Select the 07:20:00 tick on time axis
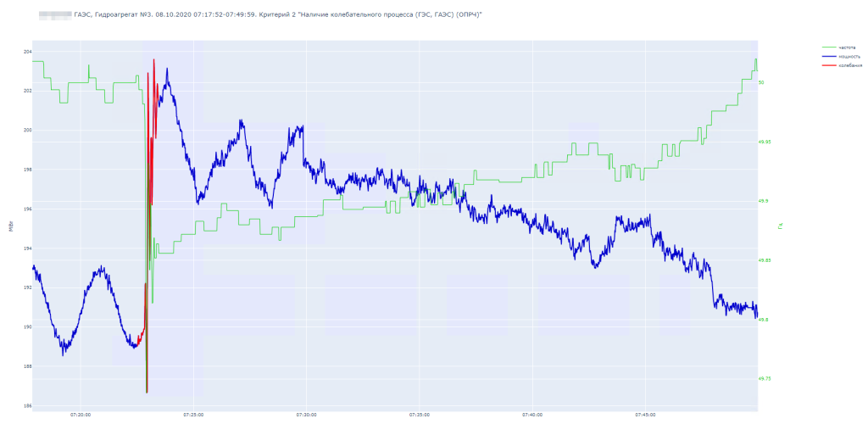The image size is (868, 424). pos(81,415)
